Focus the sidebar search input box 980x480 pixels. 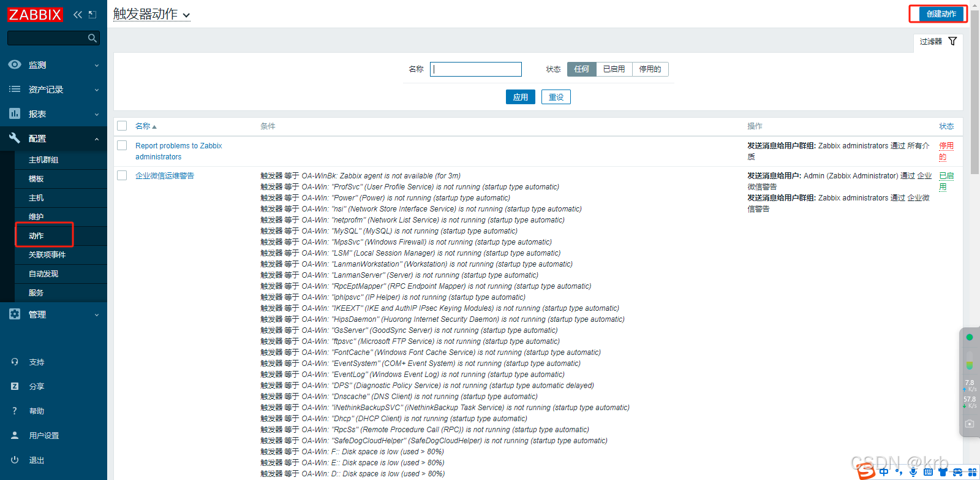[x=53, y=38]
